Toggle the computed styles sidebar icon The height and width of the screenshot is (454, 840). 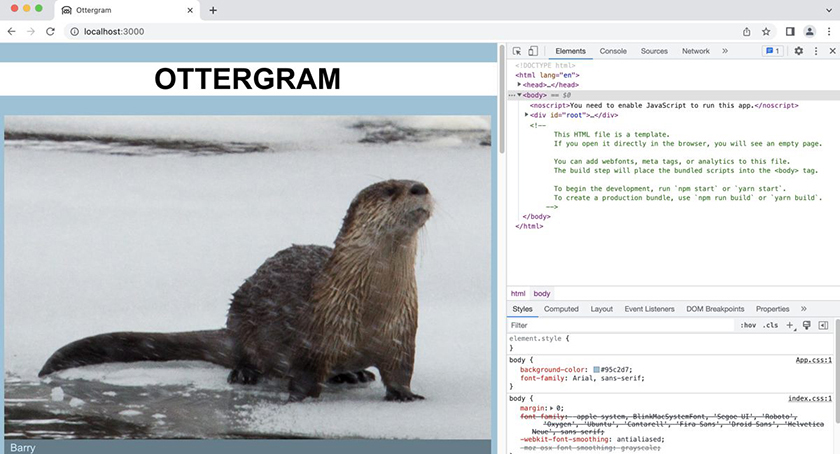pyautogui.click(x=823, y=325)
